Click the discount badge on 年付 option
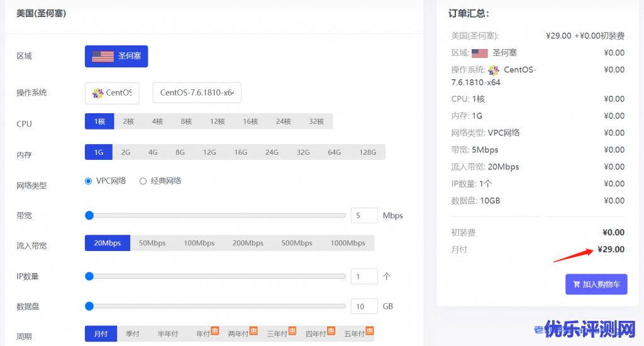This screenshot has height=346, width=644. tap(214, 330)
